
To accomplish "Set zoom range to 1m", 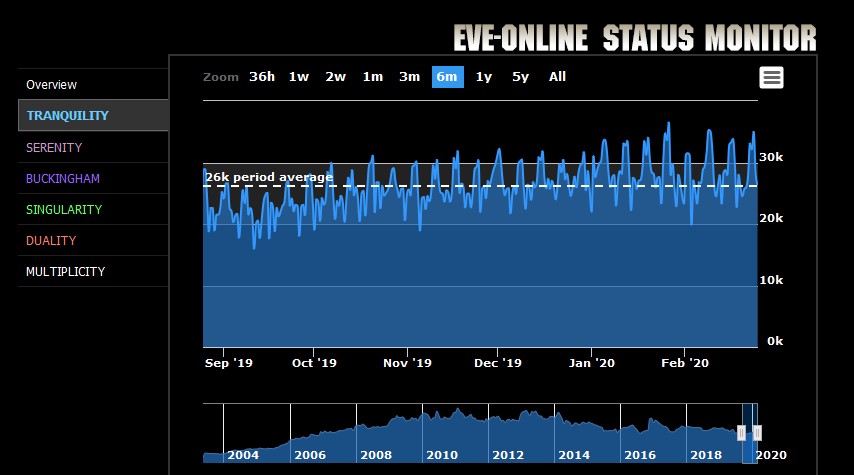I will coord(373,77).
